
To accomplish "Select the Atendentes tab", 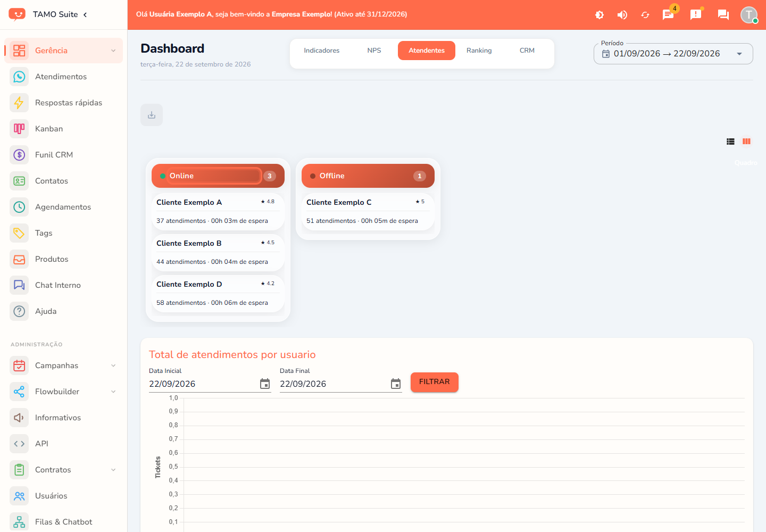I will pos(427,51).
